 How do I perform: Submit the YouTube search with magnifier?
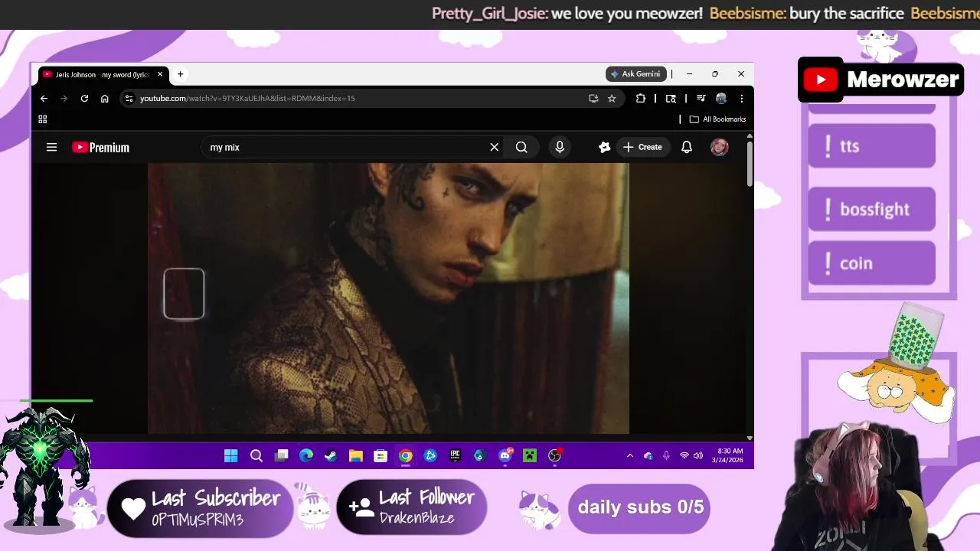pyautogui.click(x=521, y=147)
